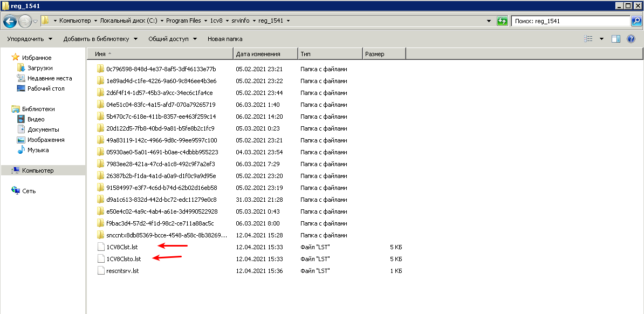Image resolution: width=644 pixels, height=314 pixels.
Task: Click the folder icon of 0c796598-848d-4e37-8af5-3df46133e77b
Action: (100, 69)
